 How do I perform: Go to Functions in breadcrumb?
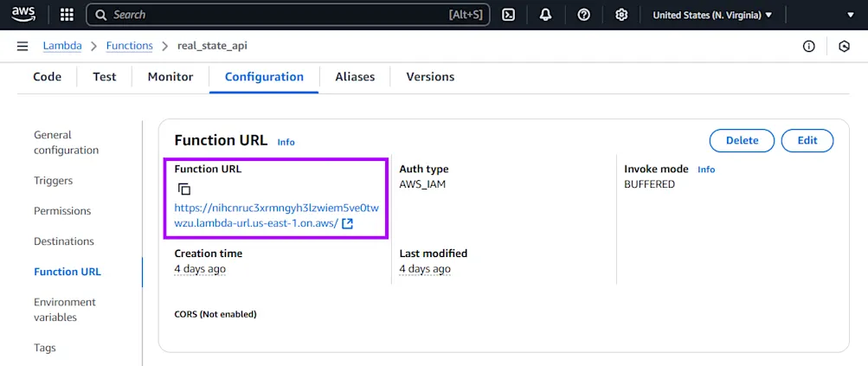[130, 46]
